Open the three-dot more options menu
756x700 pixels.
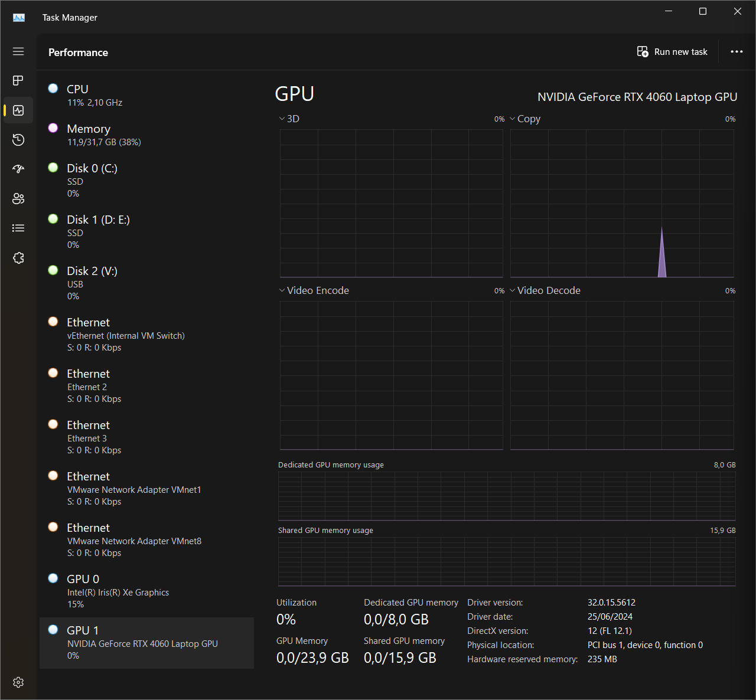pyautogui.click(x=737, y=52)
